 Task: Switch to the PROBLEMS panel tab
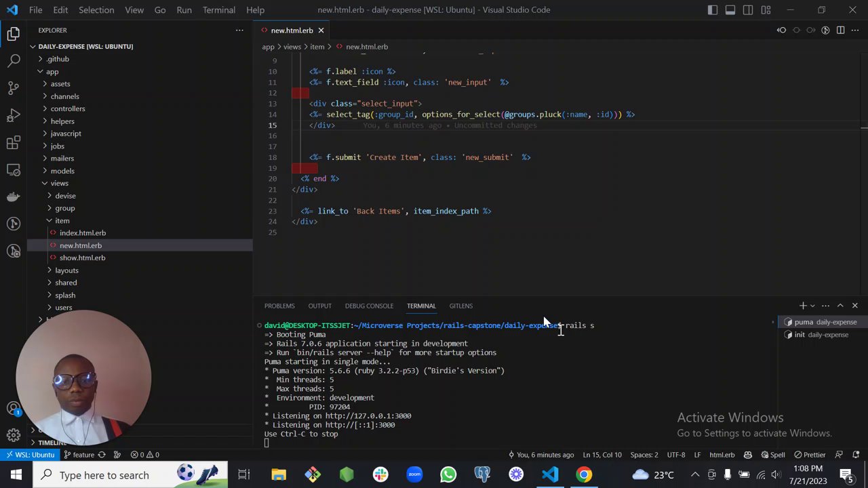(279, 306)
